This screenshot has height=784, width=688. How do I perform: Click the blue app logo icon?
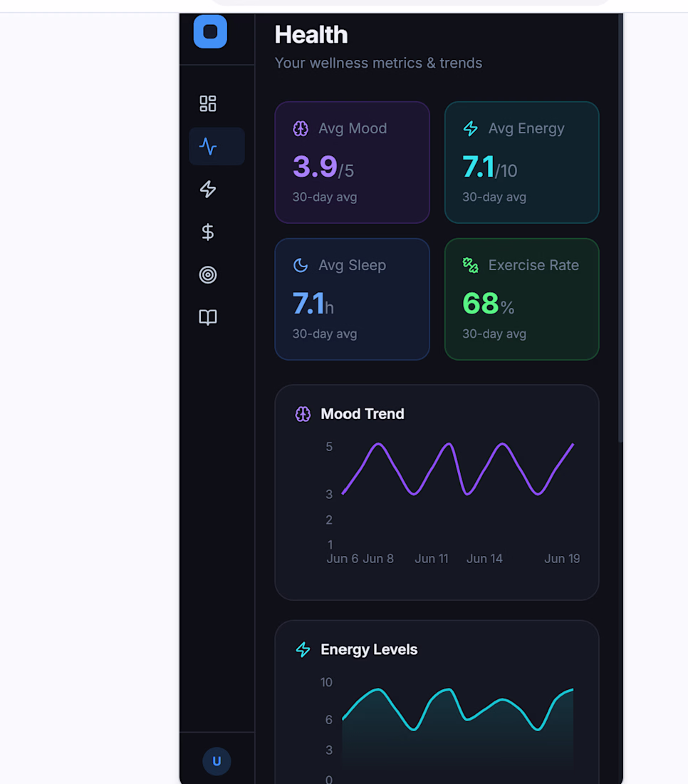(x=210, y=31)
